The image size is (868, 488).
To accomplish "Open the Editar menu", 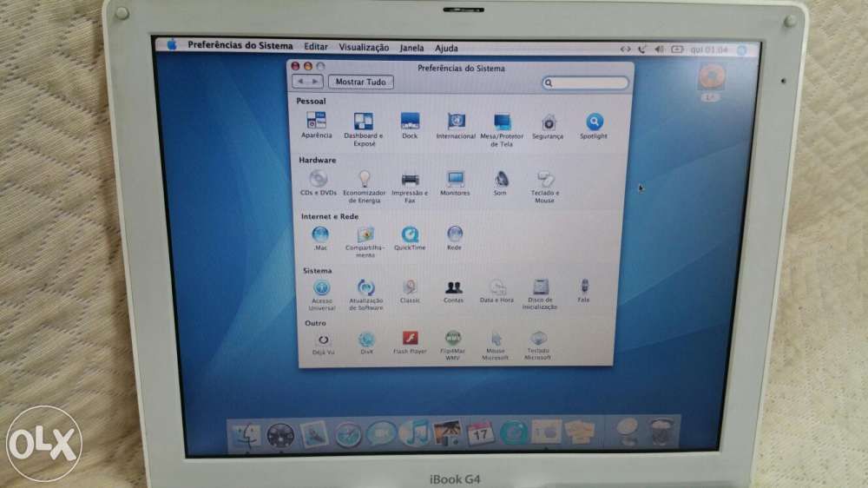I will pos(316,47).
